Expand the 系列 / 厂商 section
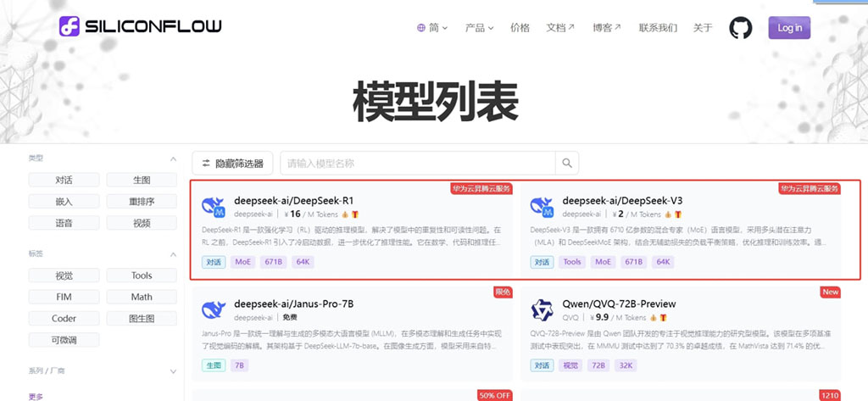This screenshot has width=868, height=401. (x=173, y=371)
